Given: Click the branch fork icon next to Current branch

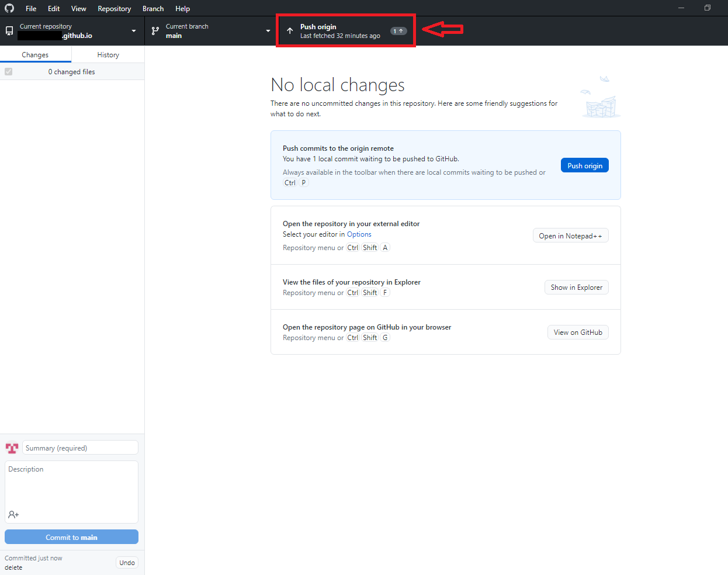Looking at the screenshot, I should (x=155, y=30).
